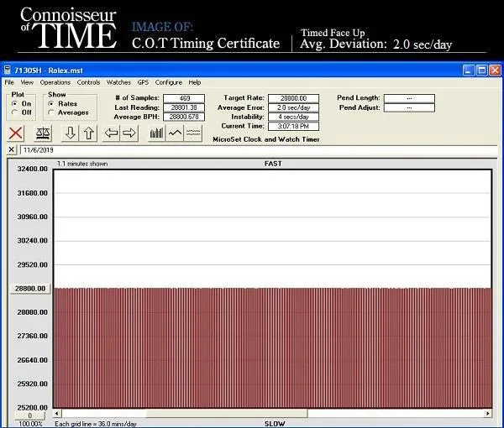Click the horizontal scrollbar thumb

point(227,414)
